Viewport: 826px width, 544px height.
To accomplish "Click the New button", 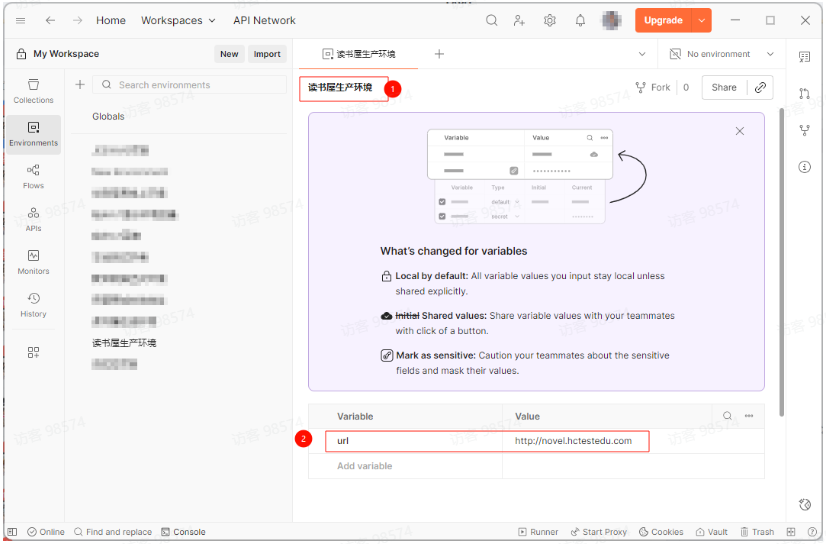I will point(229,54).
